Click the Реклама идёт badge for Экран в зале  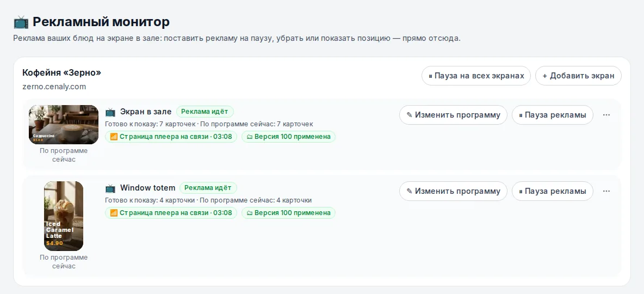click(205, 112)
